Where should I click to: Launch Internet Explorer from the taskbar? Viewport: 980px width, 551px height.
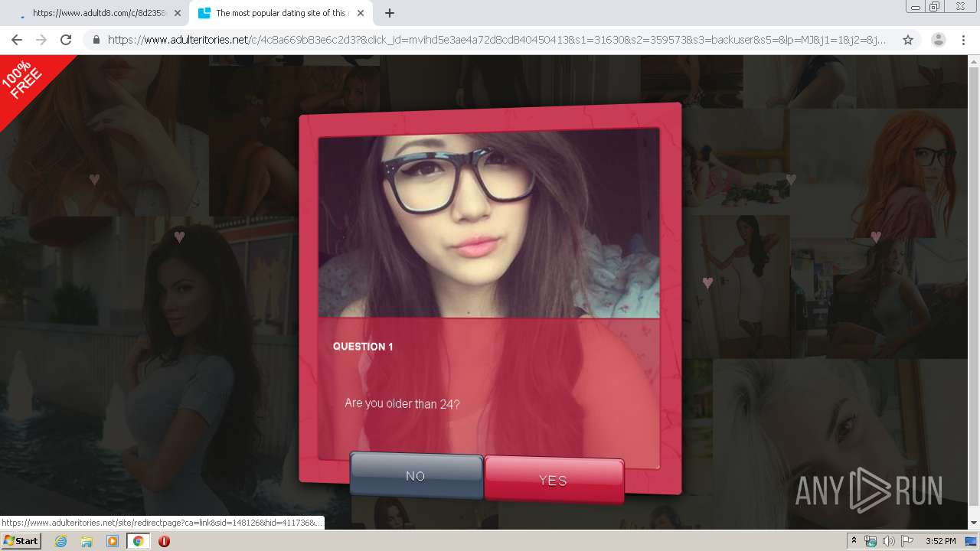coord(60,541)
